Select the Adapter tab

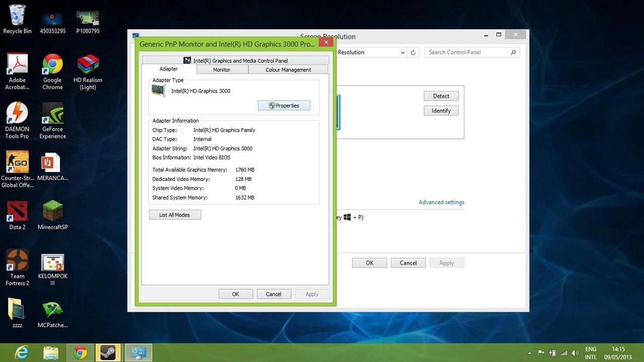point(169,69)
